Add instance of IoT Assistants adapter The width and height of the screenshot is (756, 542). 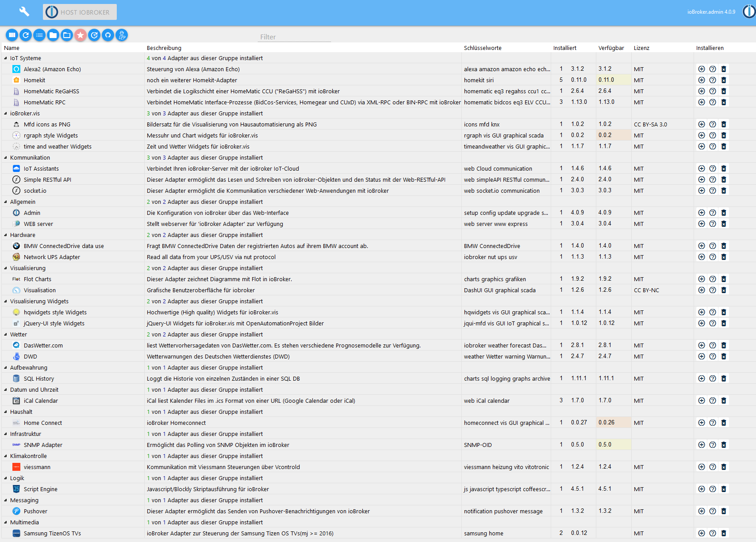(702, 168)
